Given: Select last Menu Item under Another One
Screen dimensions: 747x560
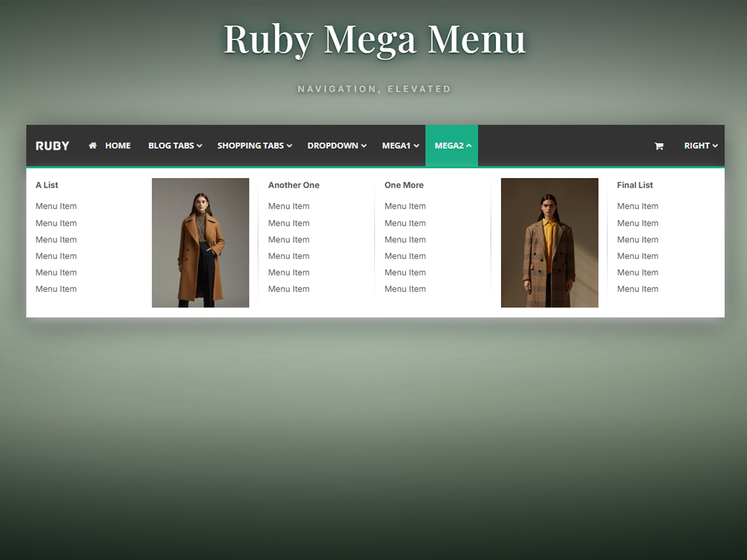Looking at the screenshot, I should (289, 289).
